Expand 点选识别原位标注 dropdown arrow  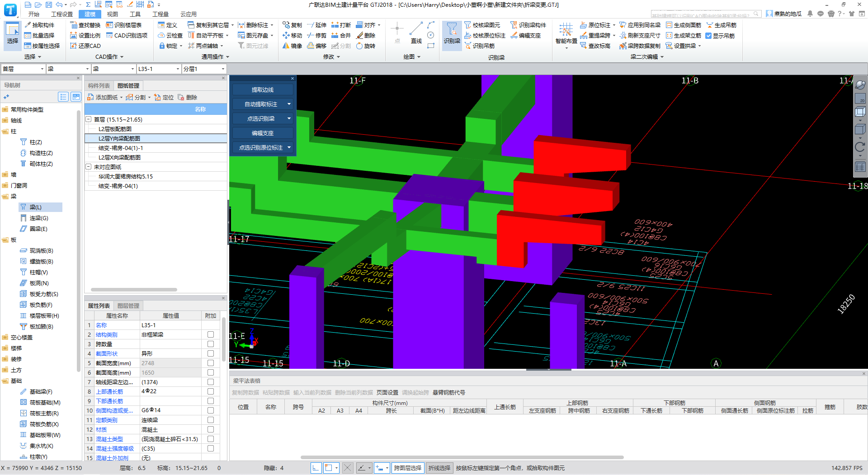coord(289,147)
